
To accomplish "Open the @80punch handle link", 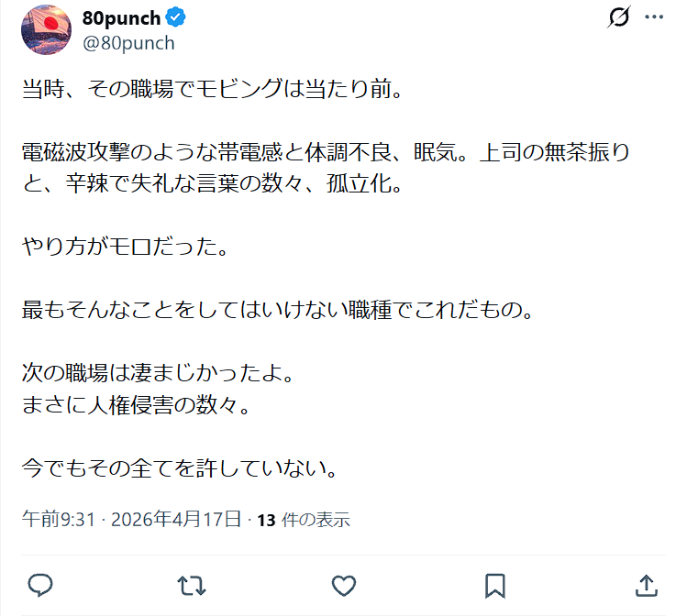I will tap(127, 42).
